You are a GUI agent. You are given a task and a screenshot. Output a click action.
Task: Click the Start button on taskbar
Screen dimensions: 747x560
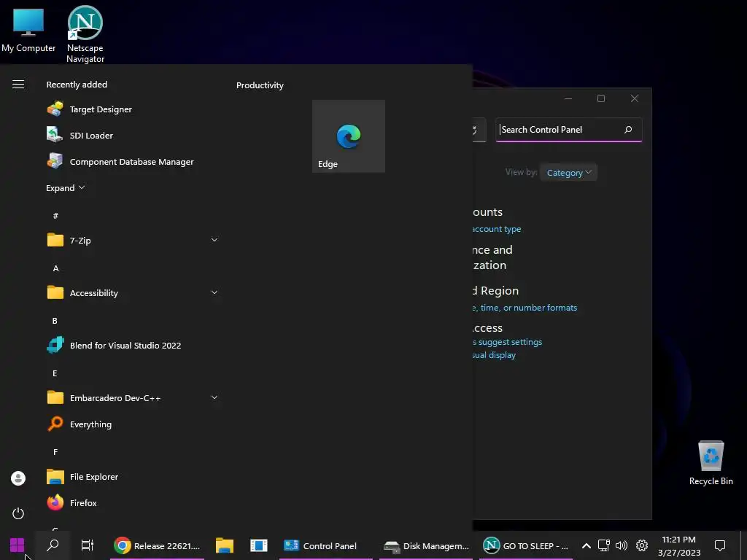click(x=18, y=545)
